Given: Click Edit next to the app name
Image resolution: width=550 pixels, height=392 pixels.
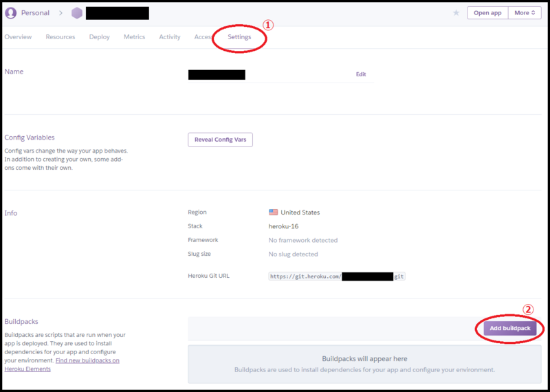Looking at the screenshot, I should (361, 74).
